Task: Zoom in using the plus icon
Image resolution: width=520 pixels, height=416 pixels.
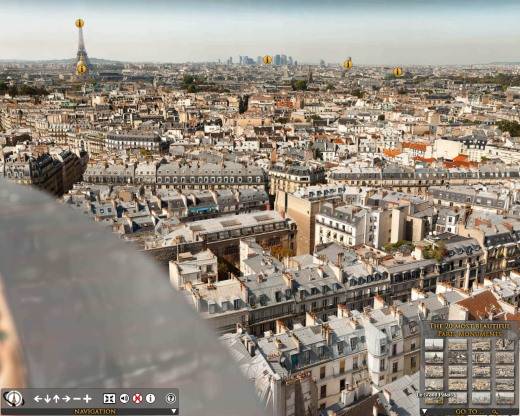Action: (87, 399)
